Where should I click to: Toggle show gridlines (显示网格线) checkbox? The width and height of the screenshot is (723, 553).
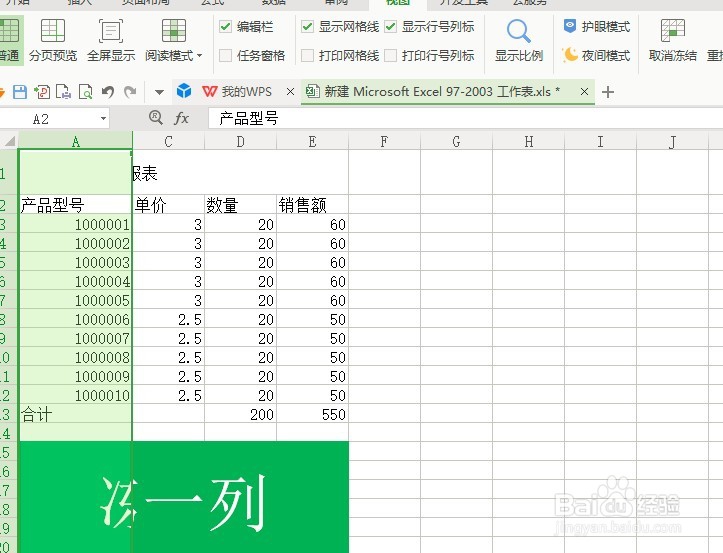pyautogui.click(x=307, y=27)
